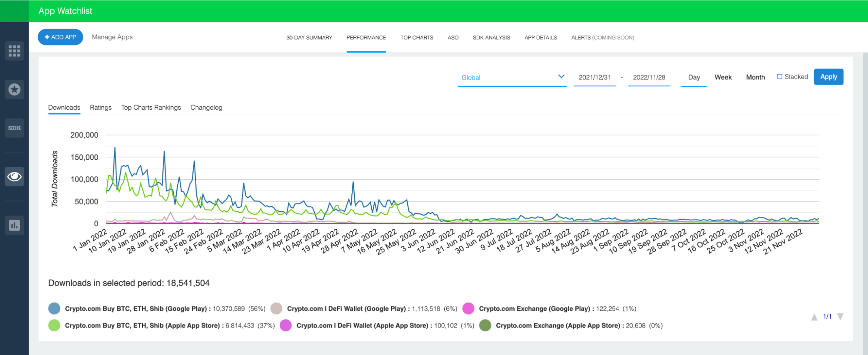Switch to the Top Charts tab
This screenshot has height=355, width=868.
[x=417, y=38]
